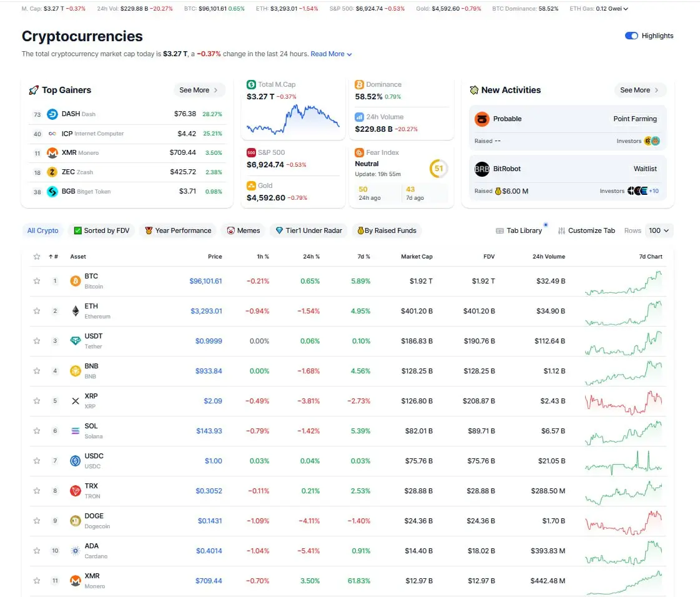This screenshot has width=700, height=597.
Task: Click the USDC coin icon in table
Action: click(x=76, y=461)
